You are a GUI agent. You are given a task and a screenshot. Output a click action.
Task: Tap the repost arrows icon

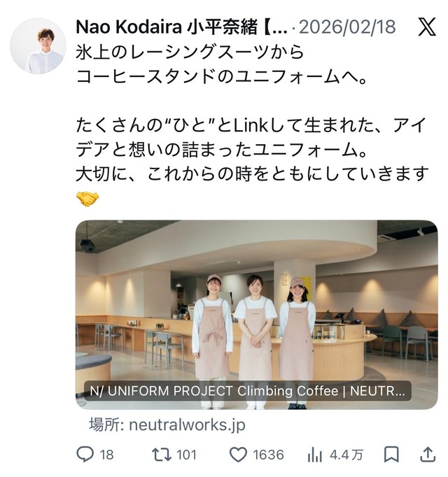tap(161, 455)
